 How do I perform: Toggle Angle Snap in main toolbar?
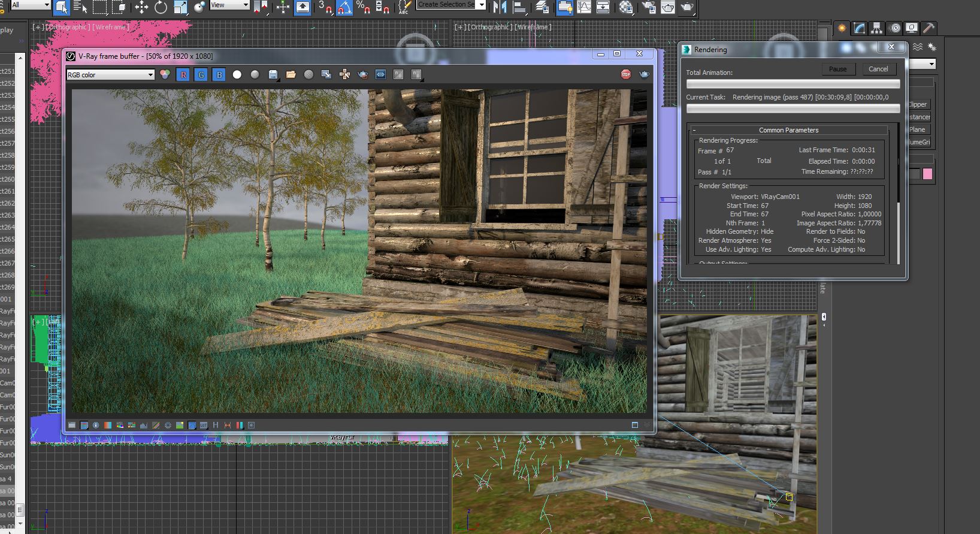click(x=344, y=7)
